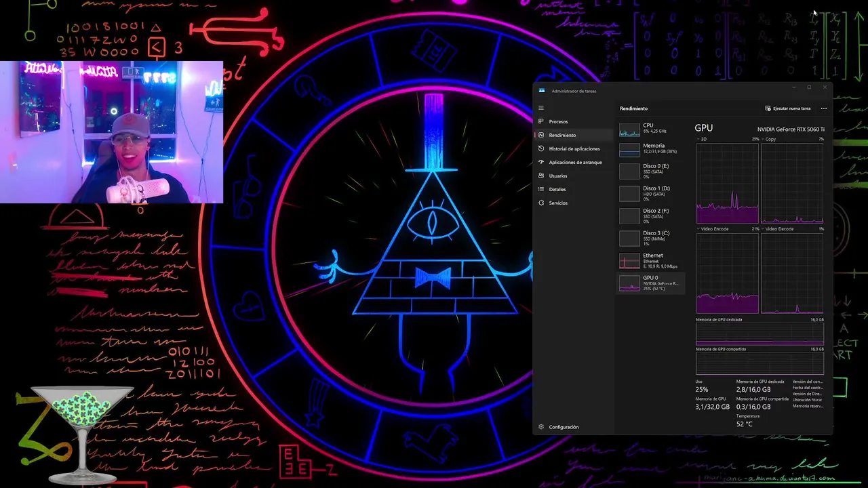Click the 2,8/16,0 GB dedicated memory value

point(753,390)
